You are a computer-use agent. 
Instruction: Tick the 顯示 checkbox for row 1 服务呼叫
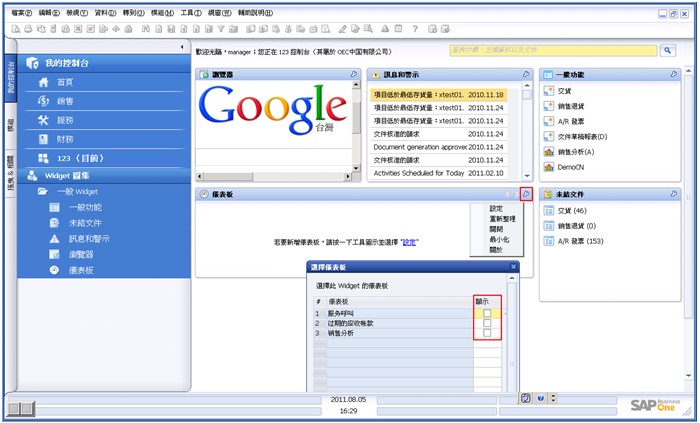[487, 313]
